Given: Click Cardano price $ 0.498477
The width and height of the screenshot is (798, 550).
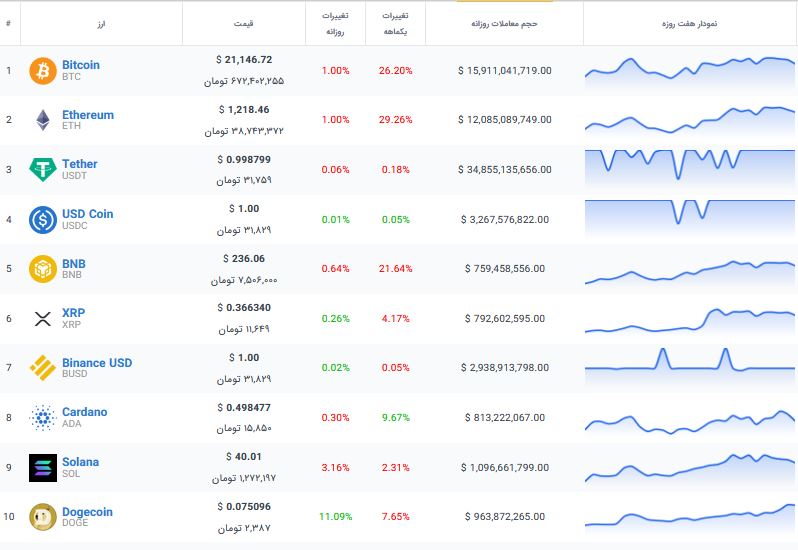Looking at the screenshot, I should pyautogui.click(x=244, y=408).
